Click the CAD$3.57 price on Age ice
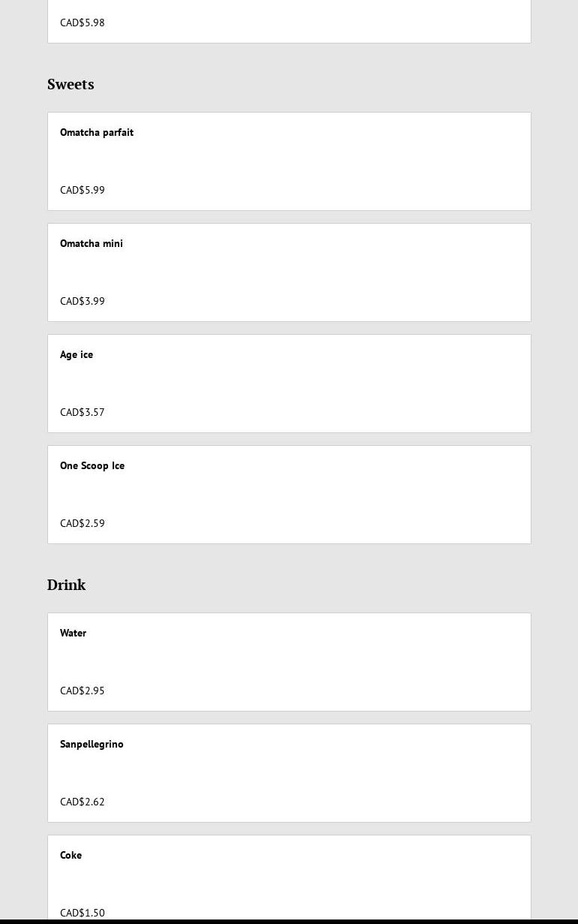Screen dimensions: 578x924 click(83, 413)
